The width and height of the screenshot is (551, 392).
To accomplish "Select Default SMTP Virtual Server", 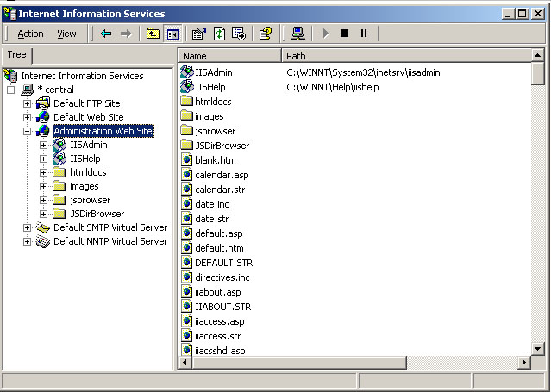I will (x=110, y=227).
